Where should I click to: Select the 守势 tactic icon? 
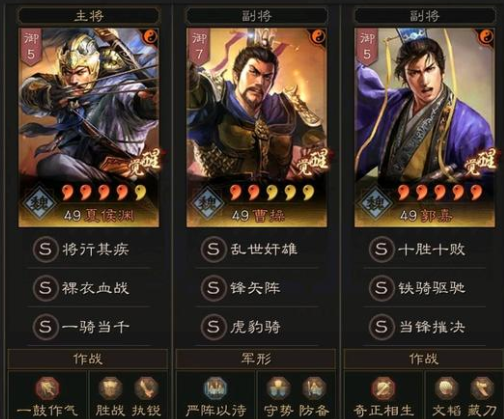click(278, 389)
